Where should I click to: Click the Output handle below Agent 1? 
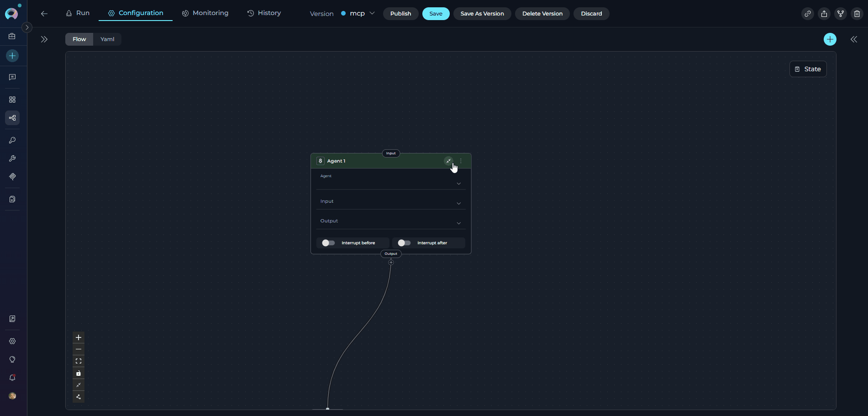pyautogui.click(x=391, y=254)
